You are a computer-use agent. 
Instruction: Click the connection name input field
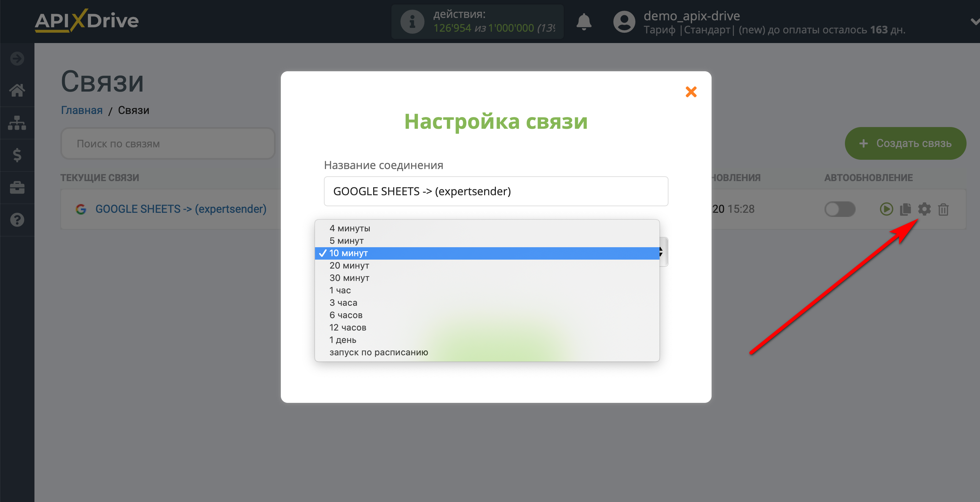tap(496, 191)
